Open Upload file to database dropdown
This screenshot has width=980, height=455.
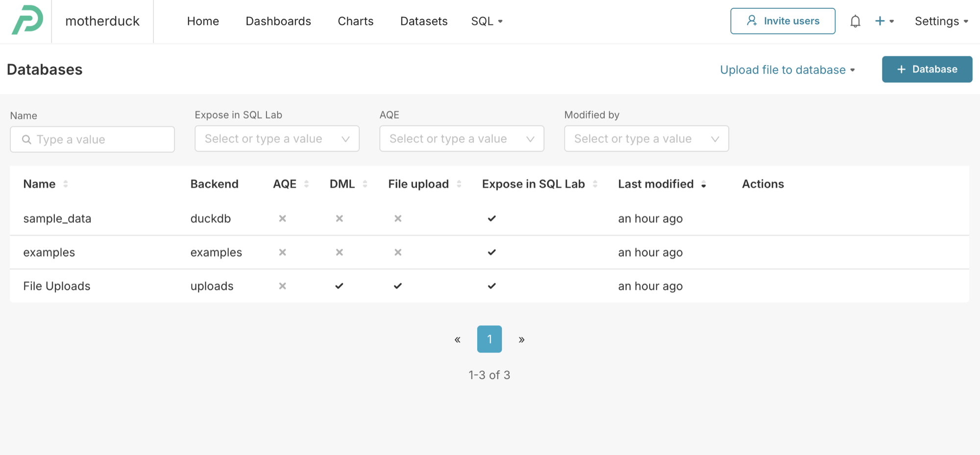tap(787, 70)
